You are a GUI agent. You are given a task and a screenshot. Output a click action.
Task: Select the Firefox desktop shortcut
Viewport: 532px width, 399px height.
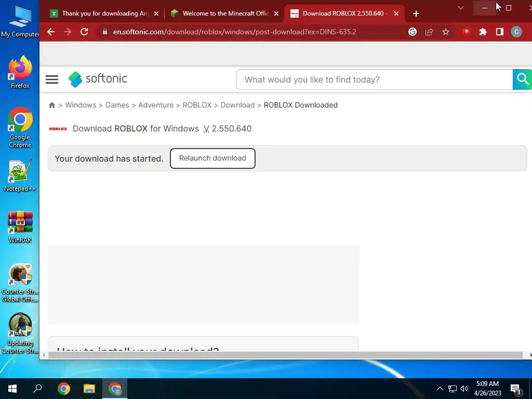tap(20, 72)
